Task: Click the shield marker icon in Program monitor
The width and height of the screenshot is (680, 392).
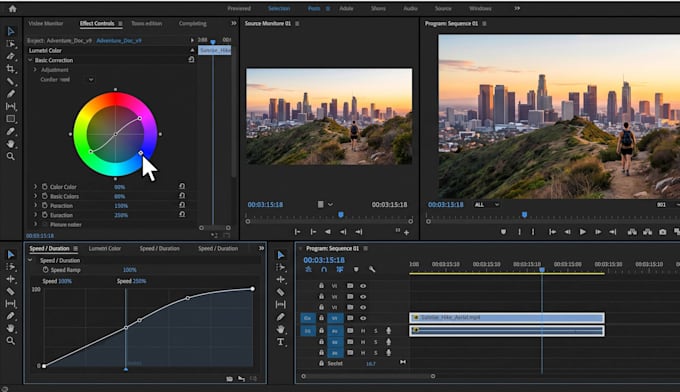Action: pos(503,232)
